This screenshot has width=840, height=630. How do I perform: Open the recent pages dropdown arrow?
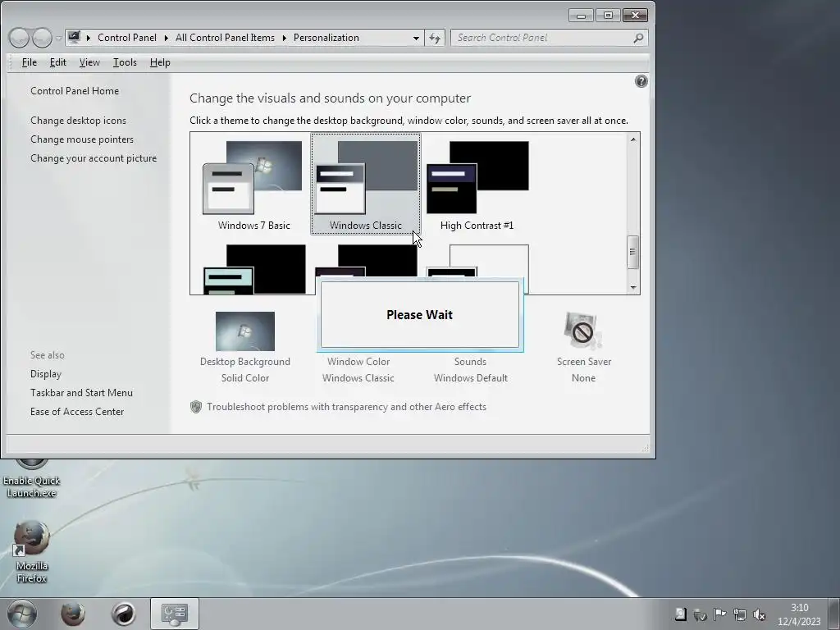[x=58, y=39]
